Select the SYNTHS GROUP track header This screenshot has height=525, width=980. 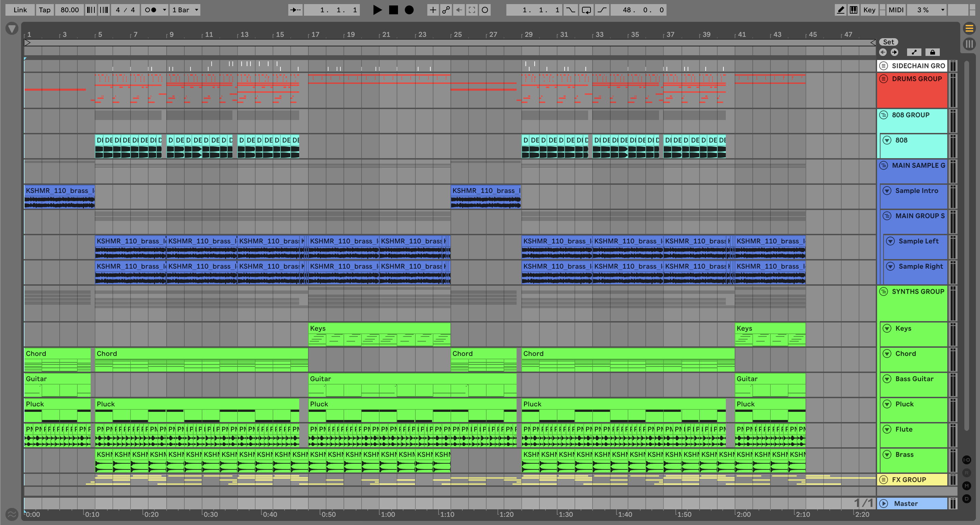[918, 291]
